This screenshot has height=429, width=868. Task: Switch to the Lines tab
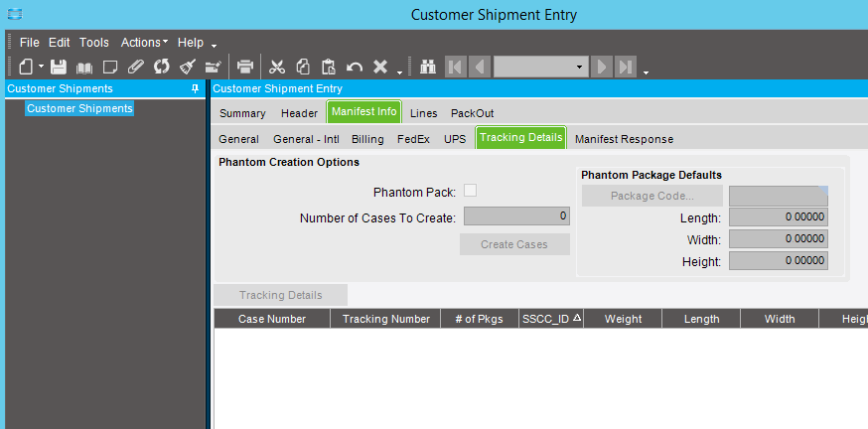point(423,113)
